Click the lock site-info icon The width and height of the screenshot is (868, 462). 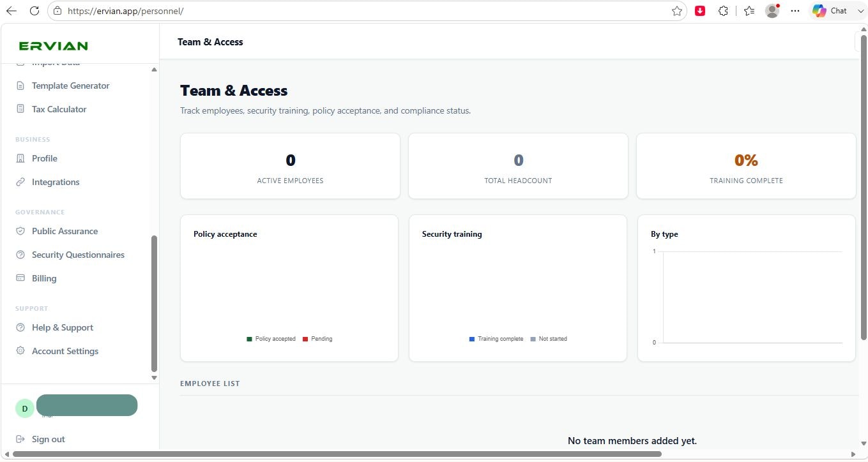(57, 11)
